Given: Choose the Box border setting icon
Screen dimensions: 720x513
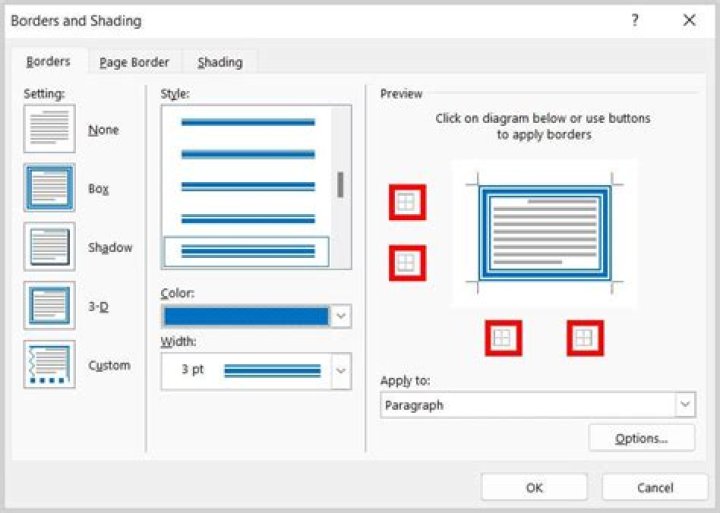Looking at the screenshot, I should 49,187.
